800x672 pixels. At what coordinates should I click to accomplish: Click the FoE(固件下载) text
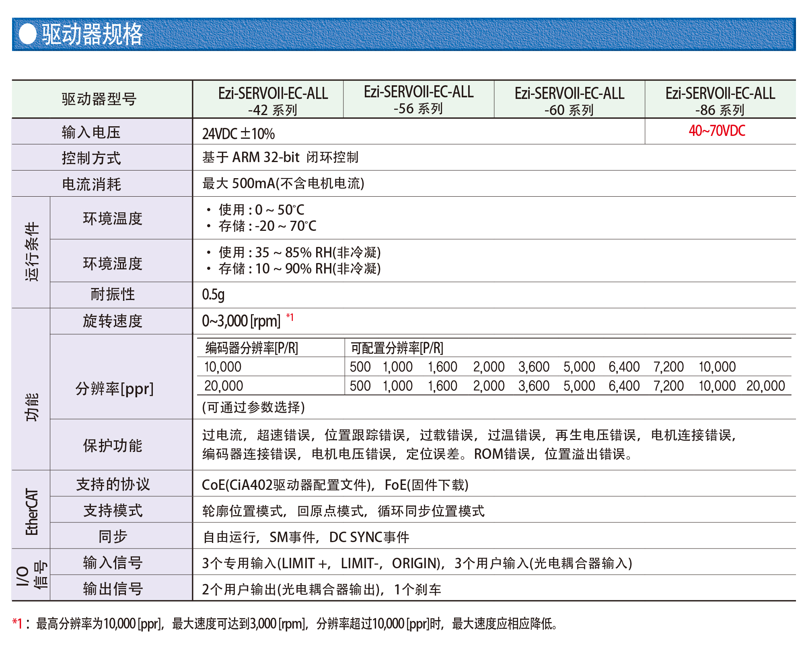coord(427,485)
